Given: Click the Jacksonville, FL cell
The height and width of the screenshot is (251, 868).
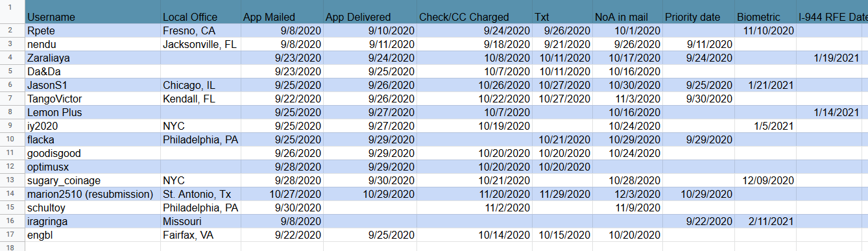Looking at the screenshot, I should pos(200,44).
